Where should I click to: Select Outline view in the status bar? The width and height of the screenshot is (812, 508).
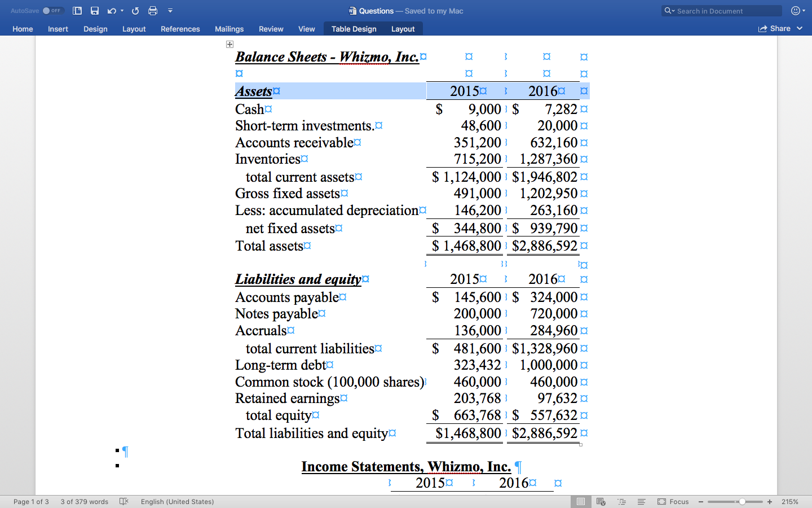coord(621,501)
